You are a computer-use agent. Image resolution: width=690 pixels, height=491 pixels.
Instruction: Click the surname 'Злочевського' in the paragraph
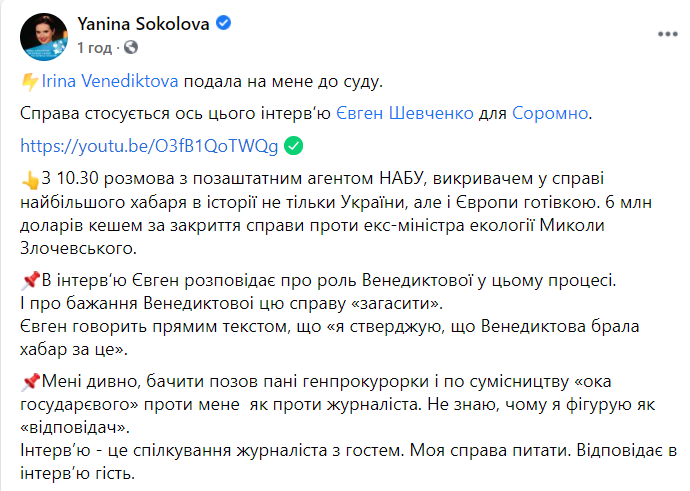(x=78, y=249)
